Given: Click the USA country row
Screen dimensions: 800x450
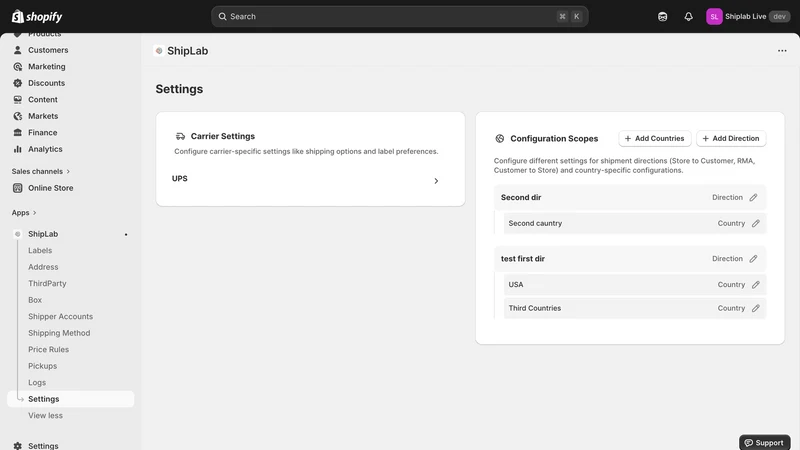Looking at the screenshot, I should point(635,284).
